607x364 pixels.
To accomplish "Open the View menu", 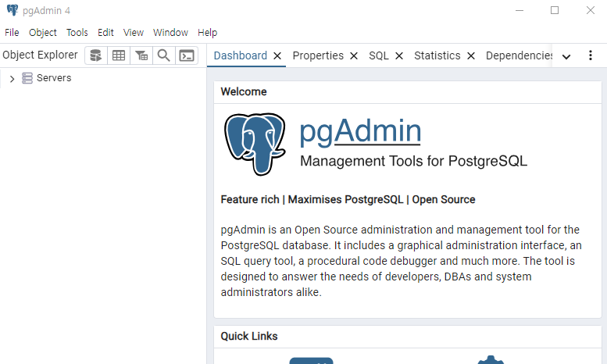I will point(133,33).
